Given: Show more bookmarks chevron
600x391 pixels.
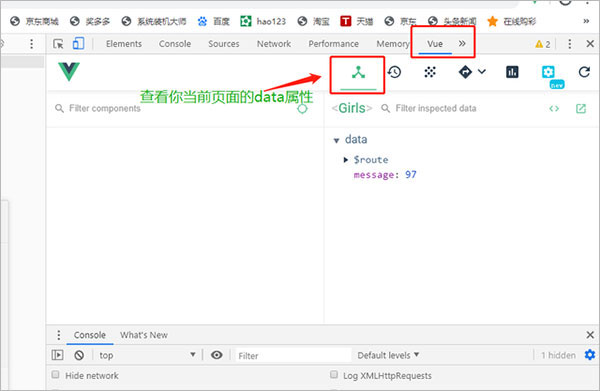Looking at the screenshot, I should click(586, 21).
